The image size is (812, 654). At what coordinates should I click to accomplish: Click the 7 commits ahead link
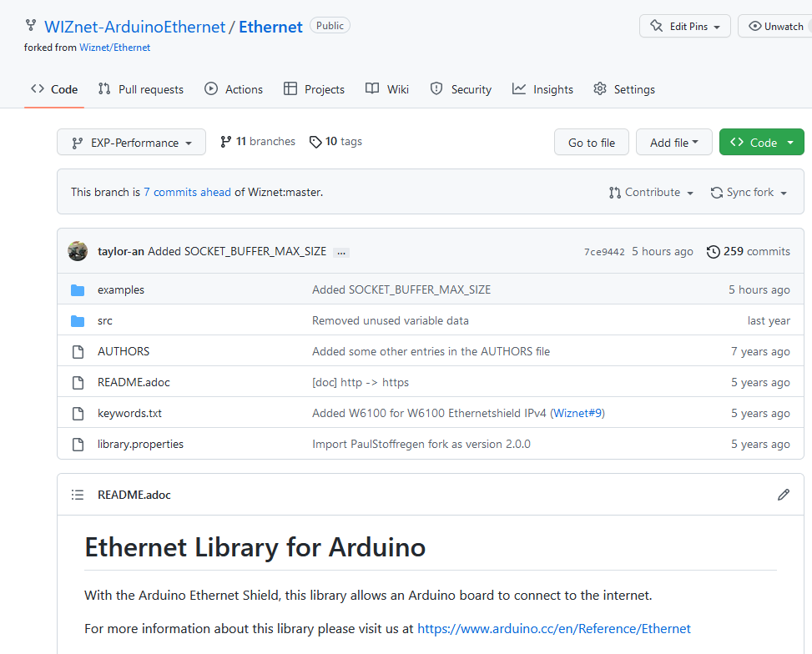coord(187,192)
